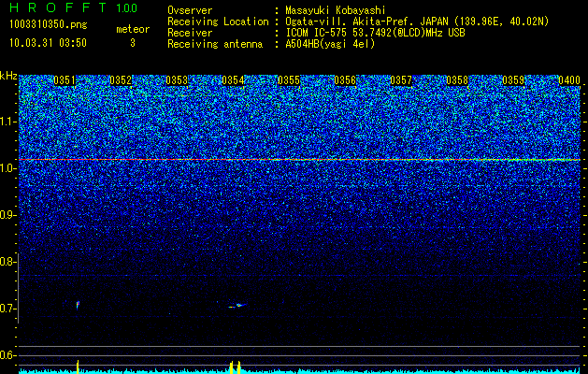Click the meteor echo blip near 0351
This screenshot has width=588, height=374.
pos(78,305)
